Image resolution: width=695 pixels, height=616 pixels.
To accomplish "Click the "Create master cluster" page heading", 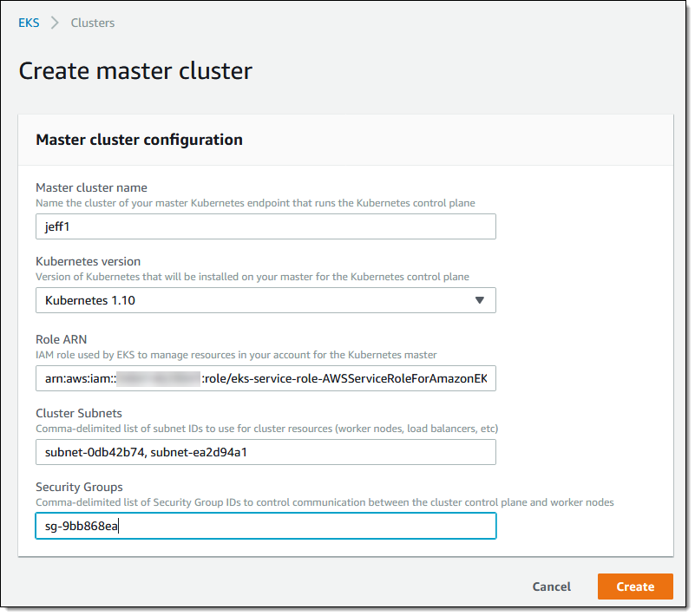I will click(135, 70).
